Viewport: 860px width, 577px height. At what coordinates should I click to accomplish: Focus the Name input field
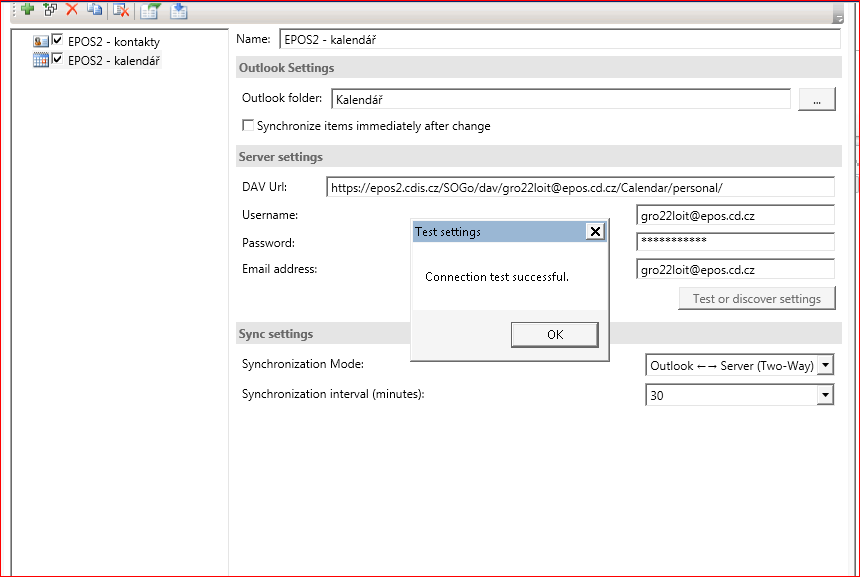pos(559,39)
